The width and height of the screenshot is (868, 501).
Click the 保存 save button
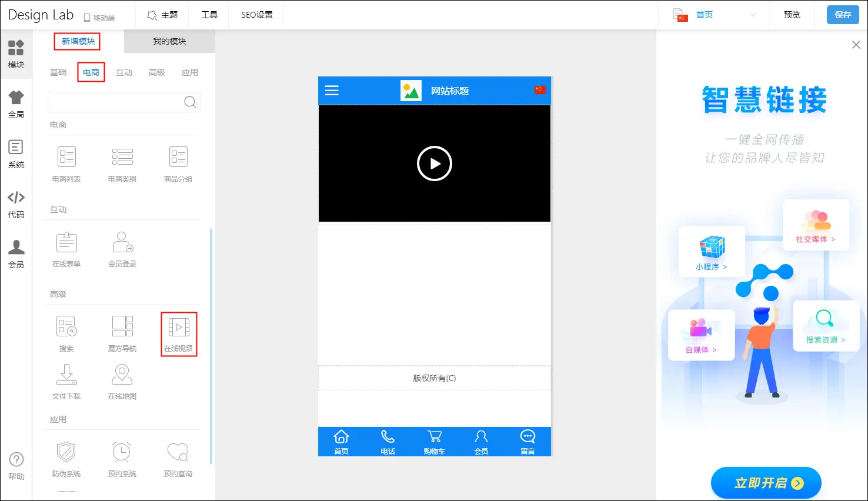pyautogui.click(x=842, y=15)
